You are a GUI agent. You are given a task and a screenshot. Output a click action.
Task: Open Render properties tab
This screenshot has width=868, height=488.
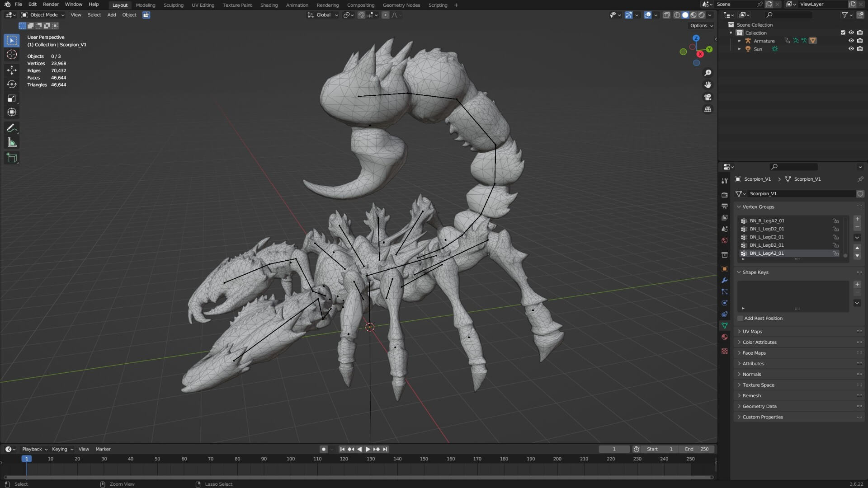725,195
